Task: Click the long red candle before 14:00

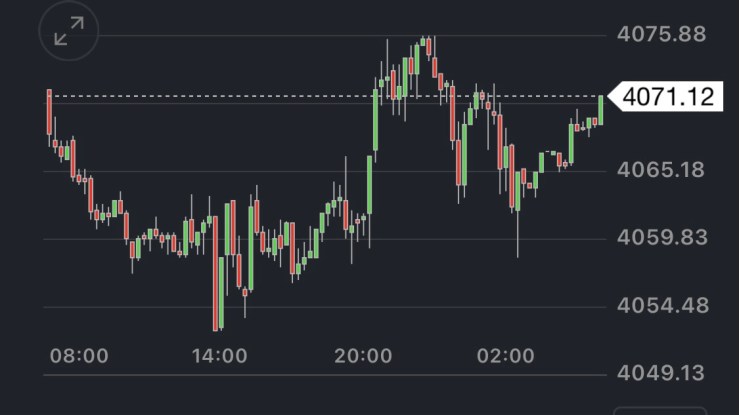Action: (x=216, y=270)
